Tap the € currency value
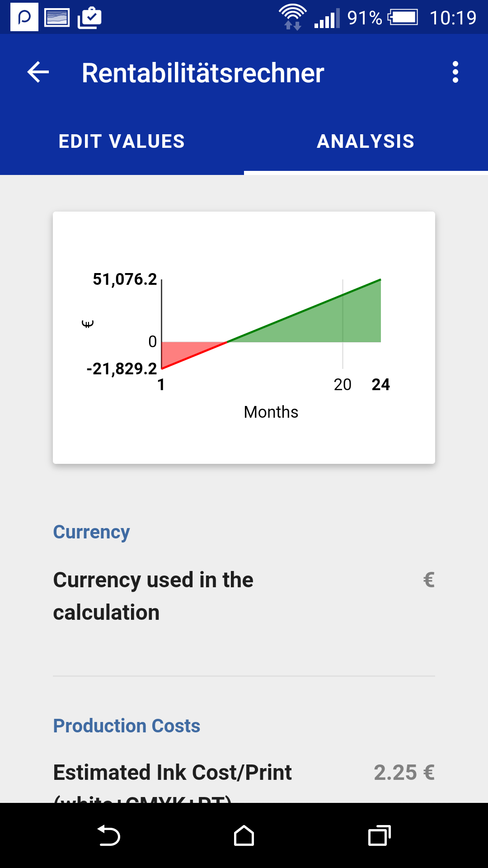Screen dimensions: 488x868 (x=429, y=580)
